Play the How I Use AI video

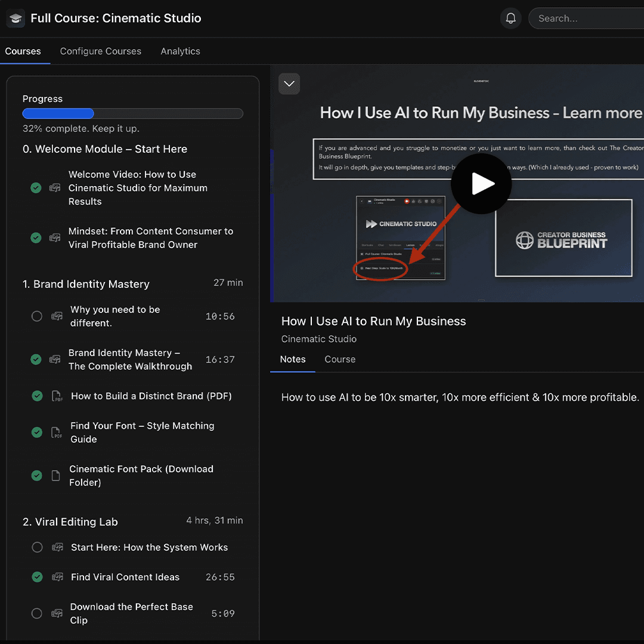point(481,184)
